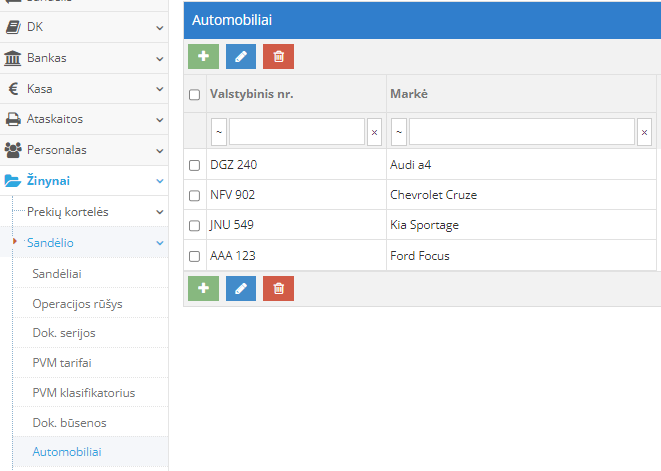Image resolution: width=661 pixels, height=471 pixels.
Task: Toggle the select-all checkbox in table header
Action: [195, 94]
